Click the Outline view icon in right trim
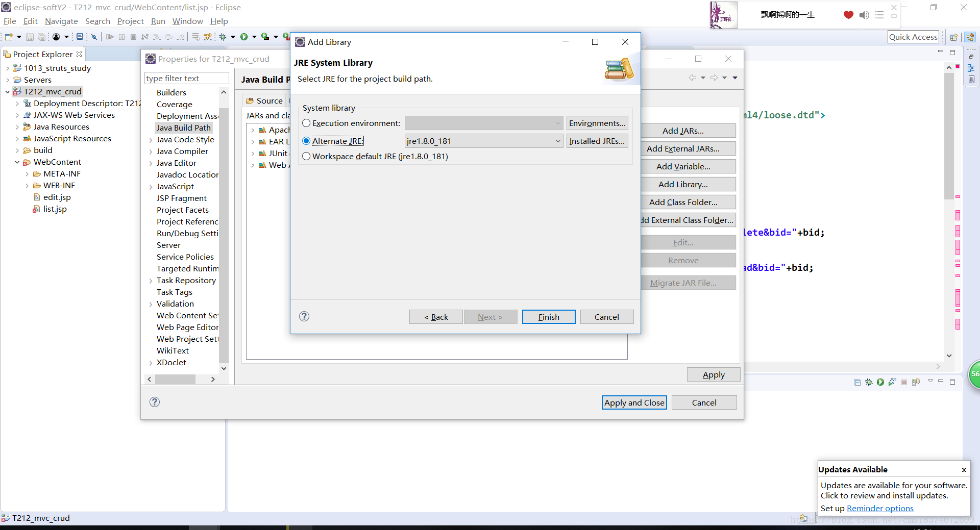 coord(971,68)
